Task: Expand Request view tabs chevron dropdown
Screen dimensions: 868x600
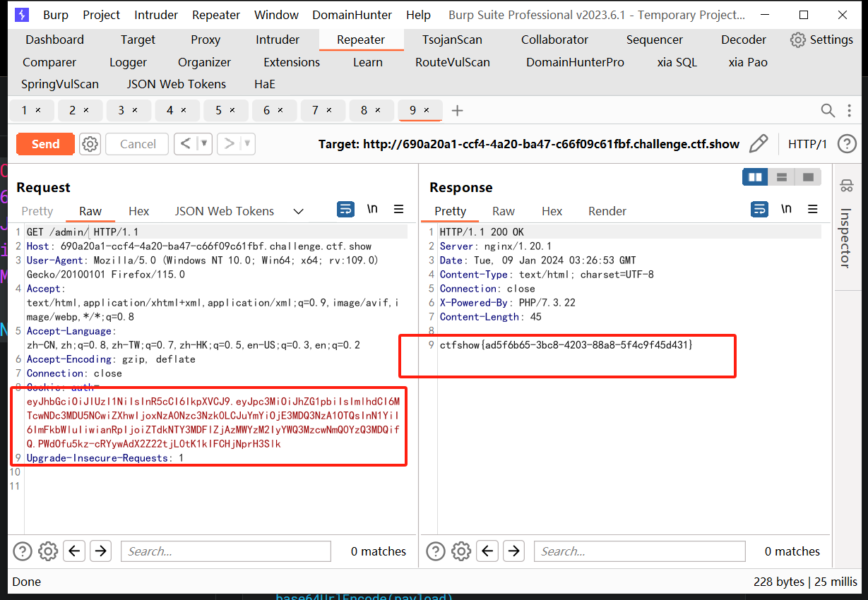Action: [x=298, y=211]
